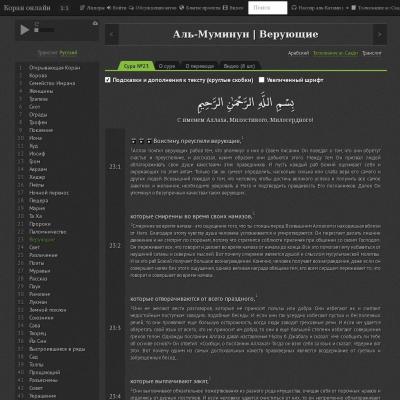Click the third small icon before verse 23:1
400x400 pixels.
pyautogui.click(x=149, y=141)
